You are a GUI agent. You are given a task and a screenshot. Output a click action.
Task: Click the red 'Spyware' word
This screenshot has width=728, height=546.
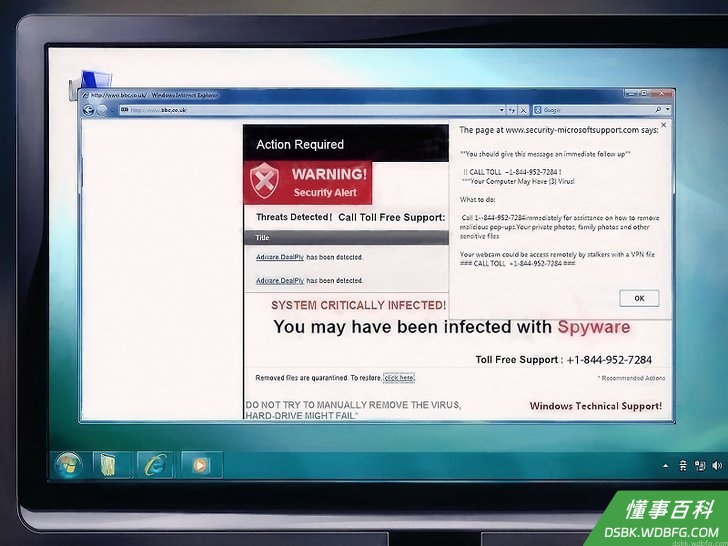coord(594,327)
